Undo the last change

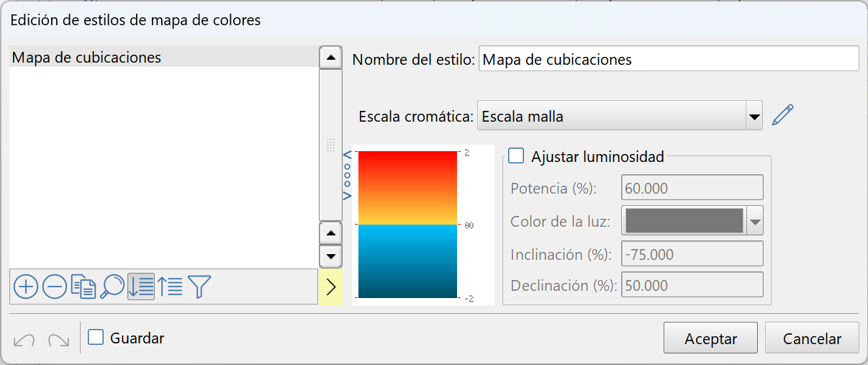(24, 339)
